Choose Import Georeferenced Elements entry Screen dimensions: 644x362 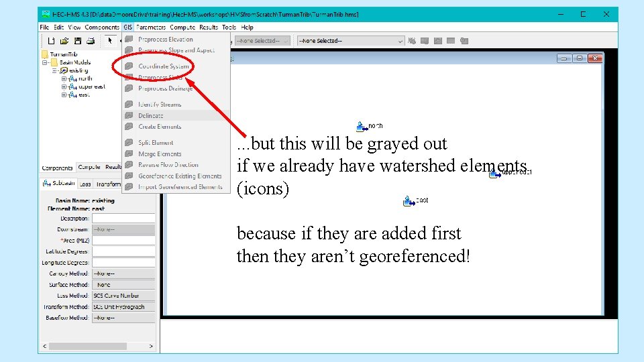[176, 187]
